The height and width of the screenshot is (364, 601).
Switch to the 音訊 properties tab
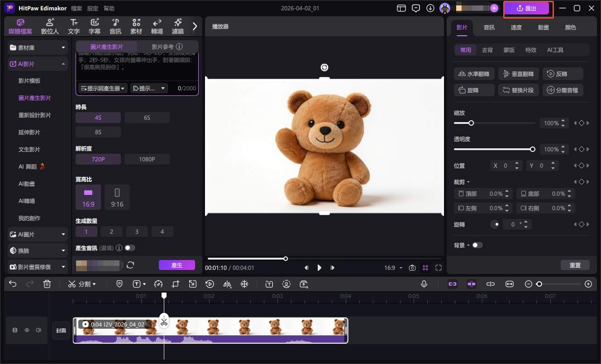tap(489, 27)
